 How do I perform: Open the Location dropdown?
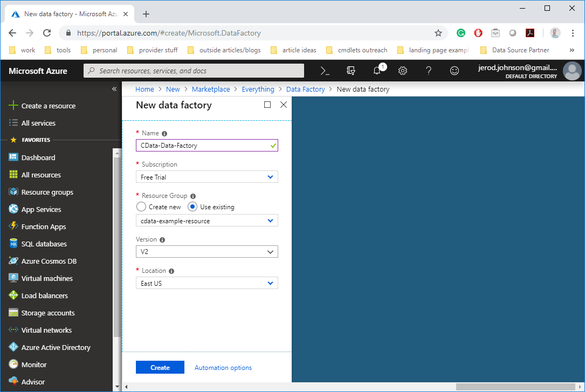click(x=207, y=283)
